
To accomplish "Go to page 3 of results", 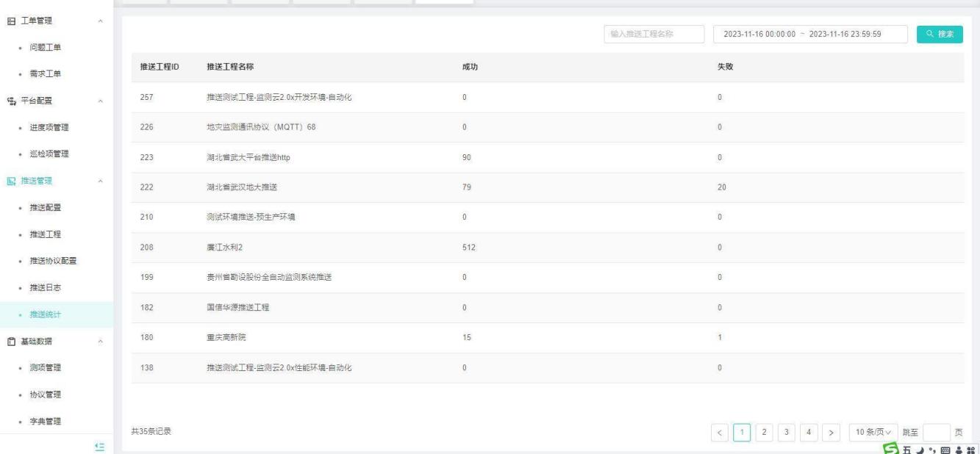I will 787,431.
